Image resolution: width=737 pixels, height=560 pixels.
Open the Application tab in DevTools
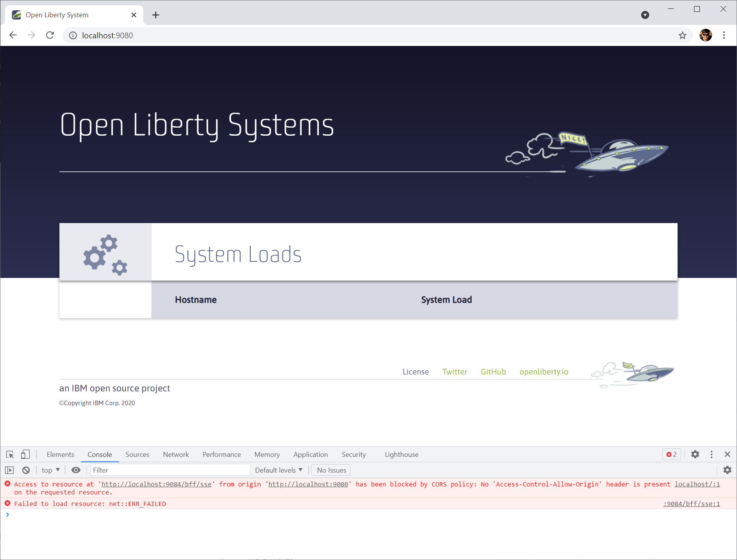(x=311, y=455)
